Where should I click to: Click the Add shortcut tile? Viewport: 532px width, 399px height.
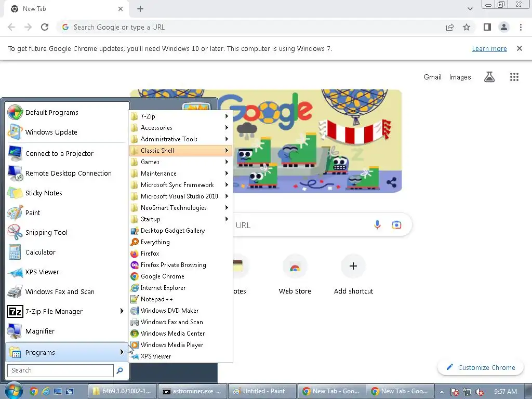point(353,274)
